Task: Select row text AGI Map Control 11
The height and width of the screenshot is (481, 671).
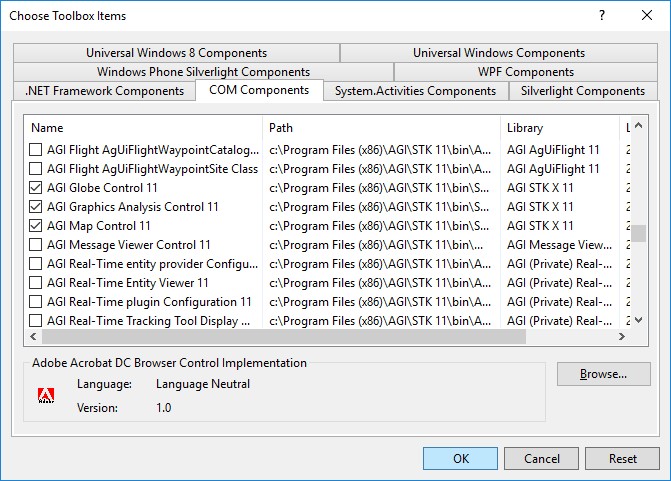Action: coord(99,226)
